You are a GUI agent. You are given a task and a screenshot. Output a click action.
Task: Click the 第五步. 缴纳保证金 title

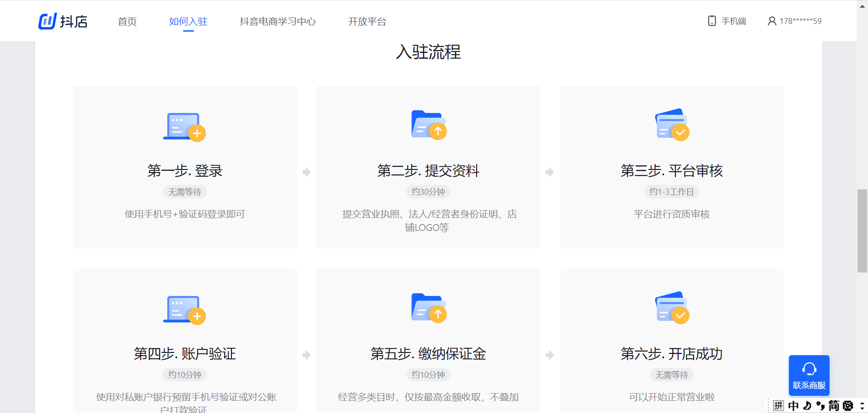(x=429, y=353)
